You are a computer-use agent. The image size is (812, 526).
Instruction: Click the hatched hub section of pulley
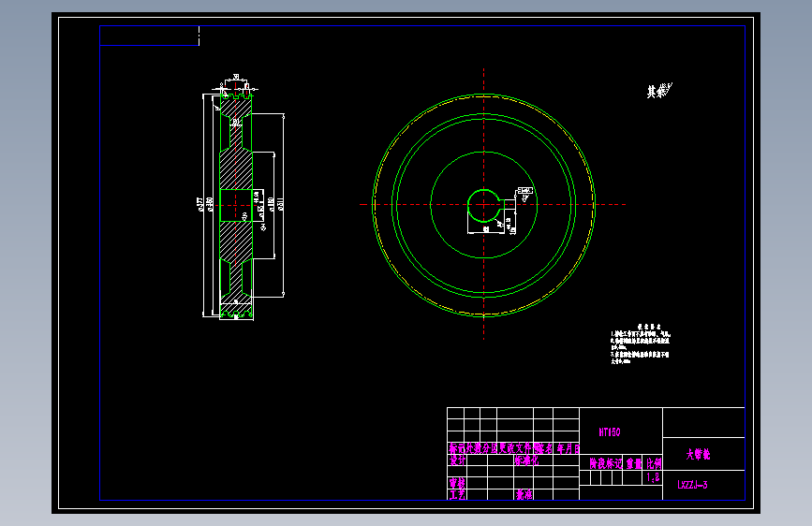pyautogui.click(x=236, y=169)
